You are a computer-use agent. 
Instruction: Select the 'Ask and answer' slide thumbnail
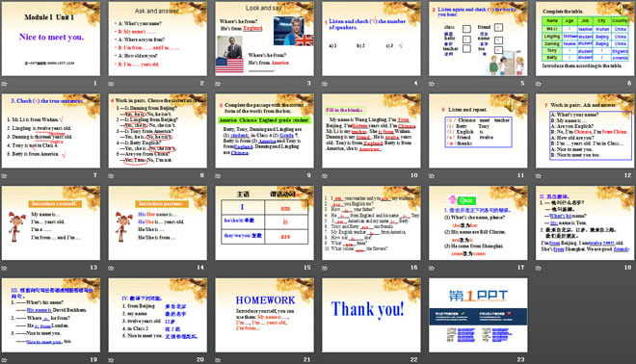(157, 39)
